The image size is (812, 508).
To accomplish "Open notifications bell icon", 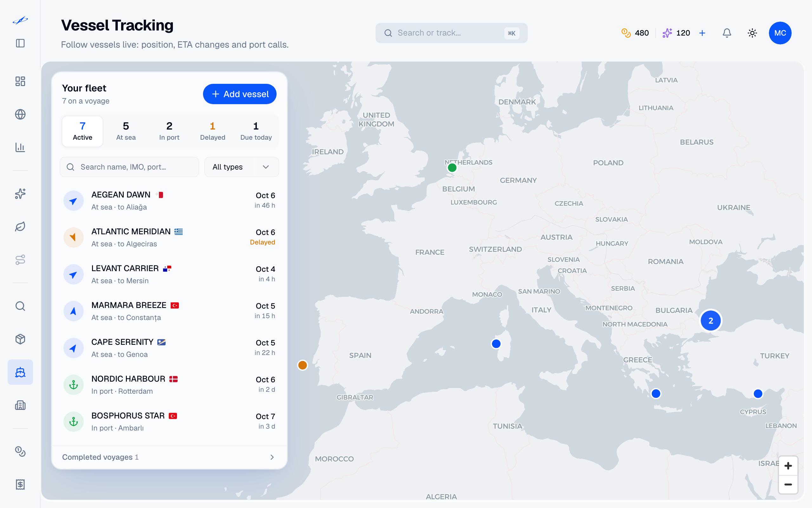I will click(727, 33).
